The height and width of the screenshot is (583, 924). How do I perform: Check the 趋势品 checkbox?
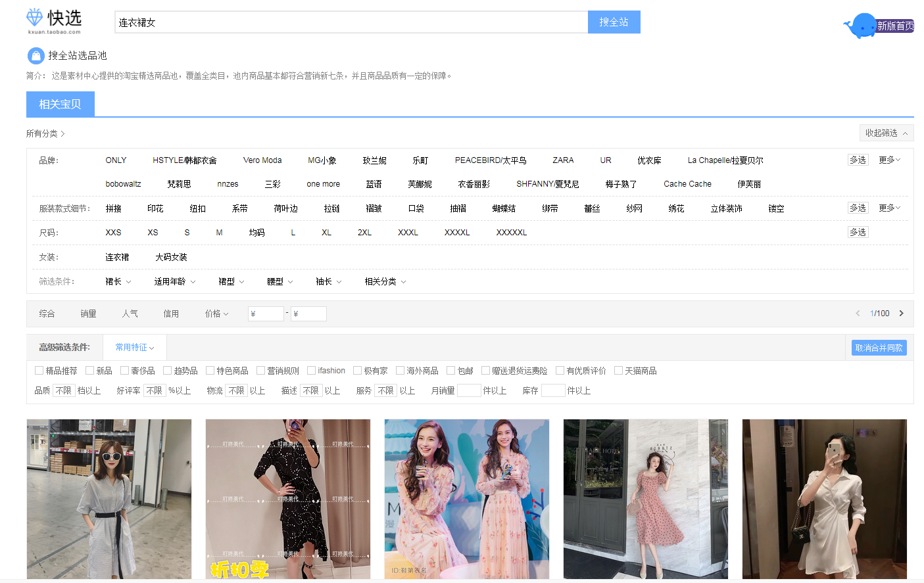(167, 371)
